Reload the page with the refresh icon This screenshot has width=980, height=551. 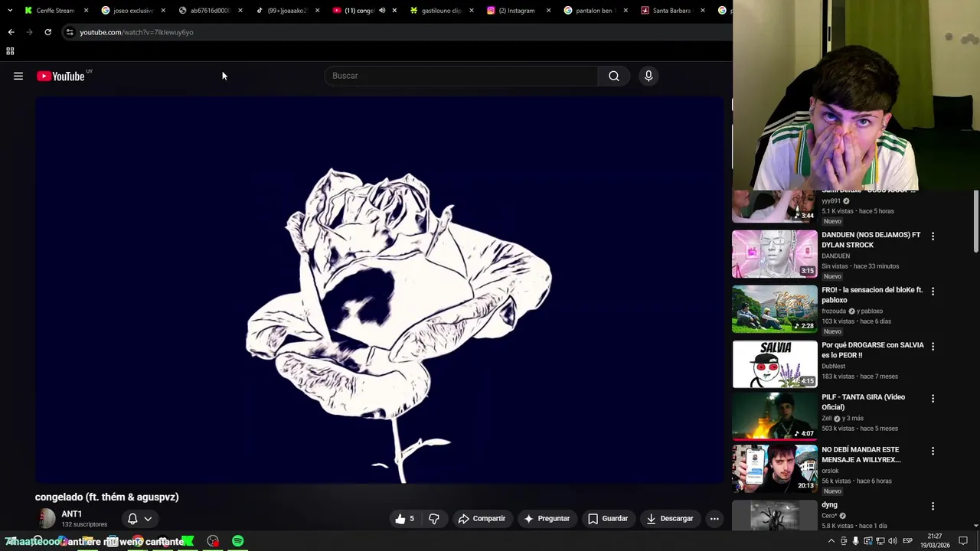47,32
